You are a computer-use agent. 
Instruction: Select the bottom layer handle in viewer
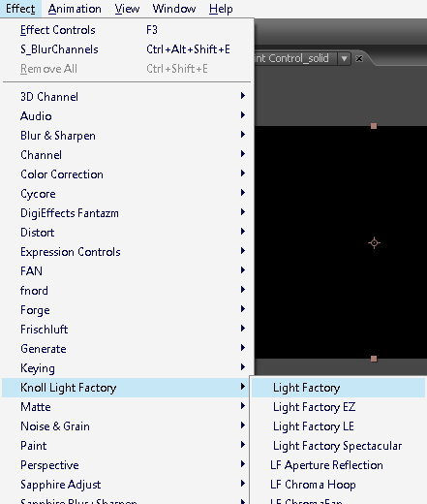[x=374, y=359]
